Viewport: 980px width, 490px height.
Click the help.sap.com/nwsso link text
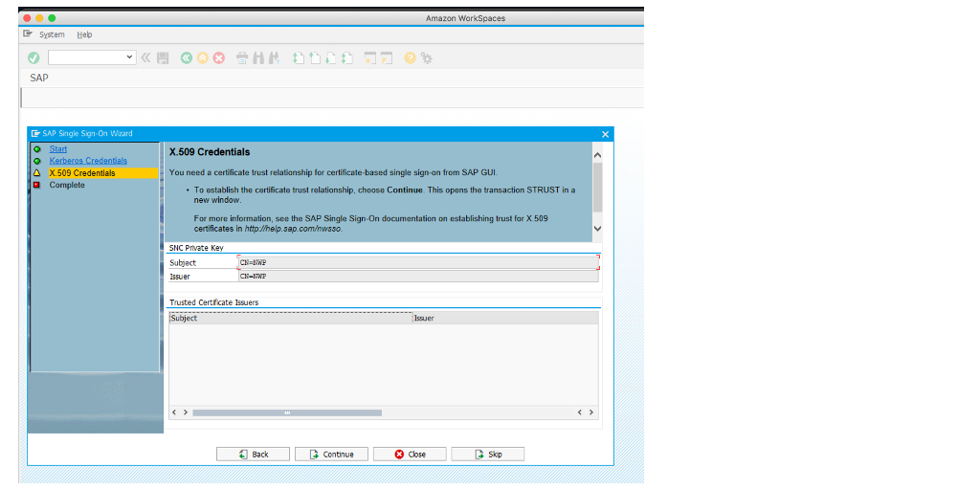293,229
